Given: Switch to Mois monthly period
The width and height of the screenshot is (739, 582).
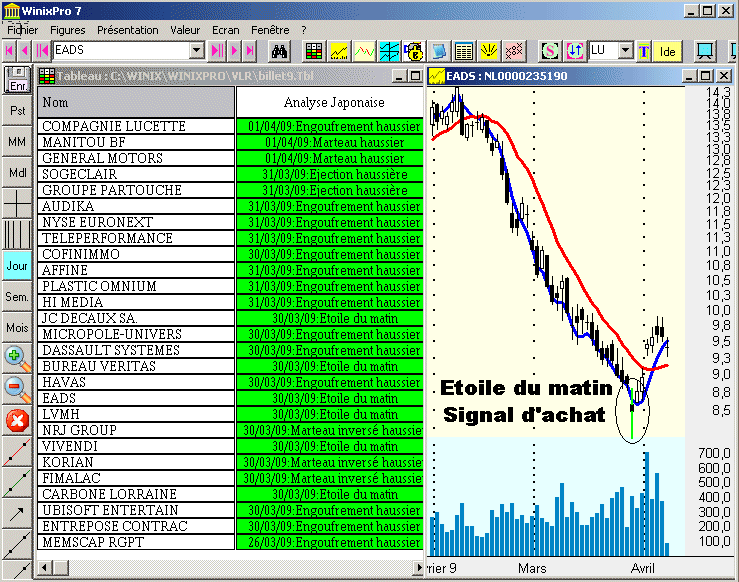Looking at the screenshot, I should (x=17, y=328).
